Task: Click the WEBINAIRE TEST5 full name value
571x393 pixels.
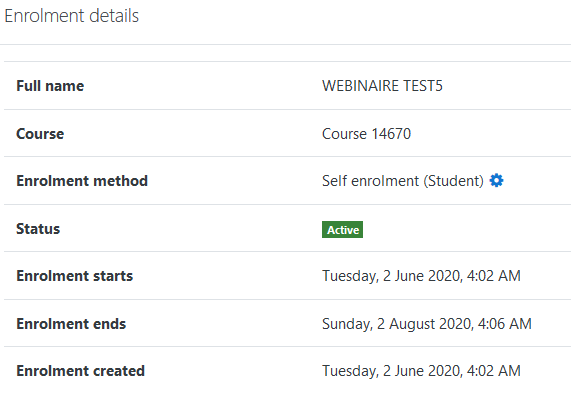Action: [x=382, y=86]
